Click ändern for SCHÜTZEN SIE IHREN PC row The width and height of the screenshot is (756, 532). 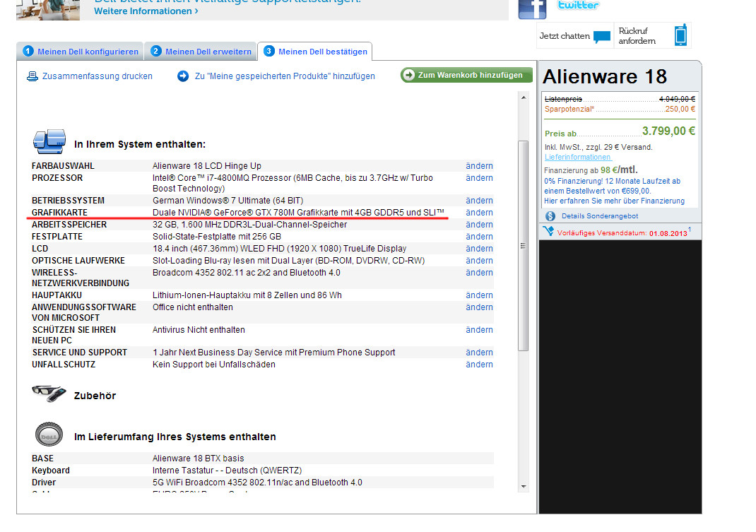point(479,330)
